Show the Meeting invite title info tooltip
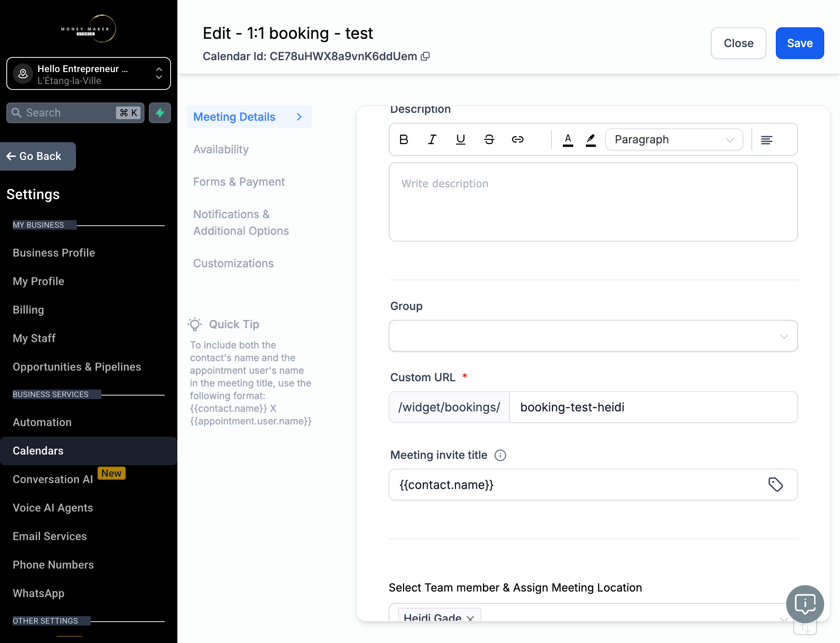 500,455
